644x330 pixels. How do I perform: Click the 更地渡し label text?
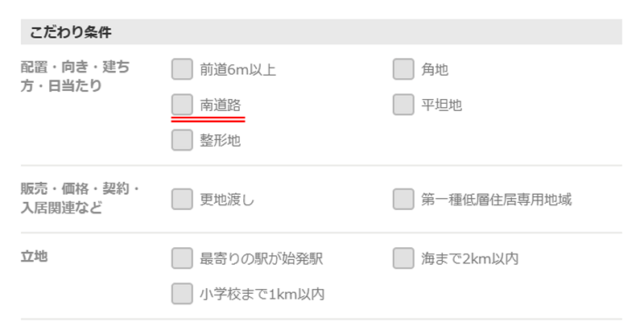click(x=227, y=200)
